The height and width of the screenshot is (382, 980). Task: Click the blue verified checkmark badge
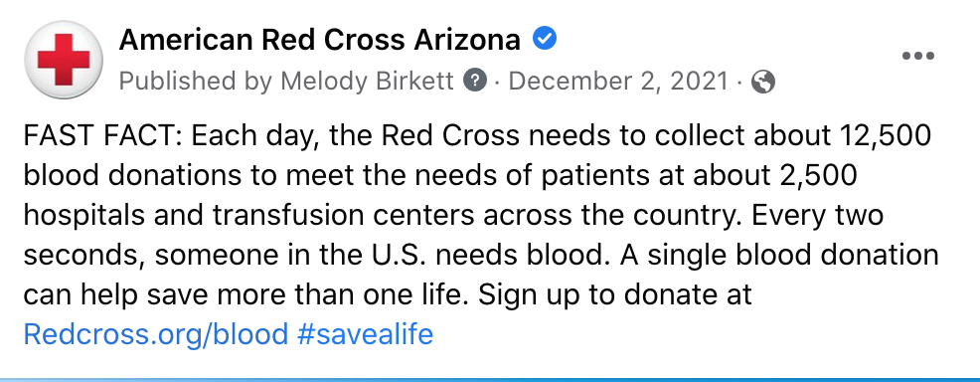[x=545, y=40]
